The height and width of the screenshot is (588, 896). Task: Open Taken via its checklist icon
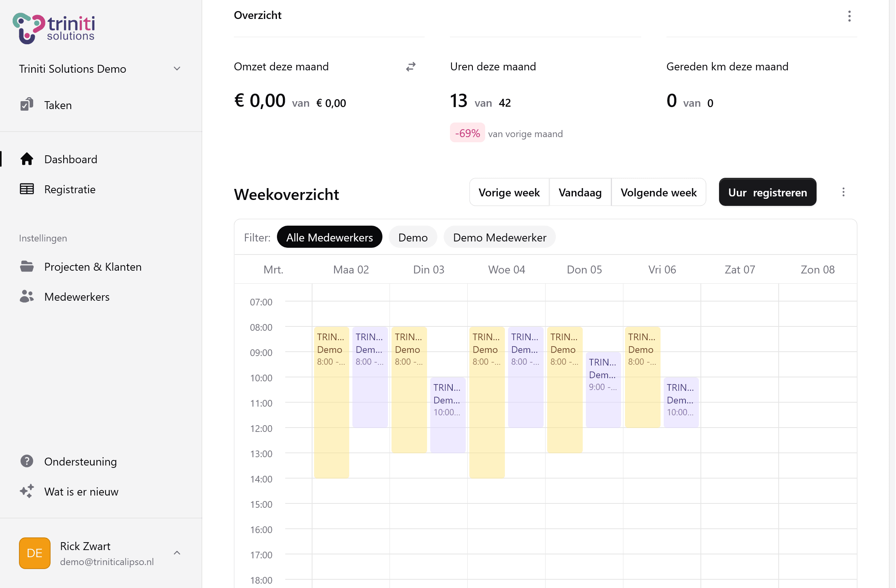pos(26,105)
